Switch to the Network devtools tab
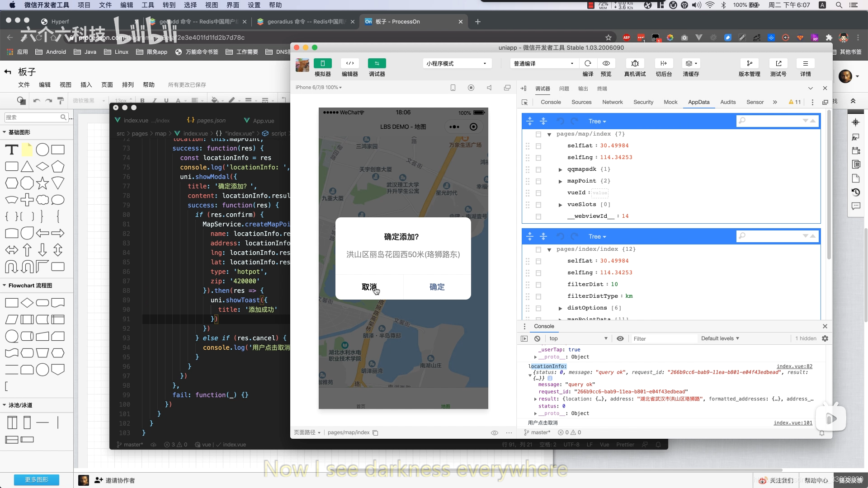Image resolution: width=868 pixels, height=488 pixels. (x=612, y=102)
